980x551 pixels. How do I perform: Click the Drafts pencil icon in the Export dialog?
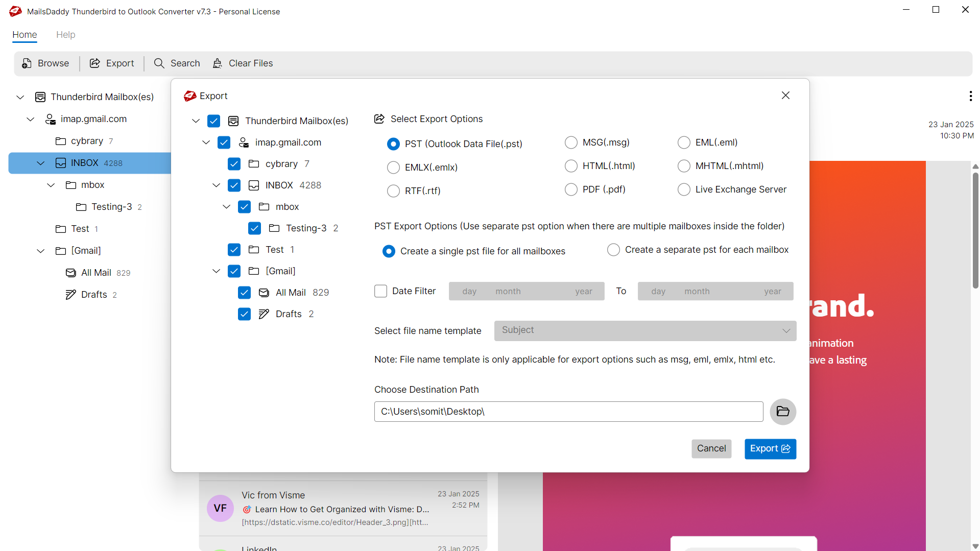[264, 314]
